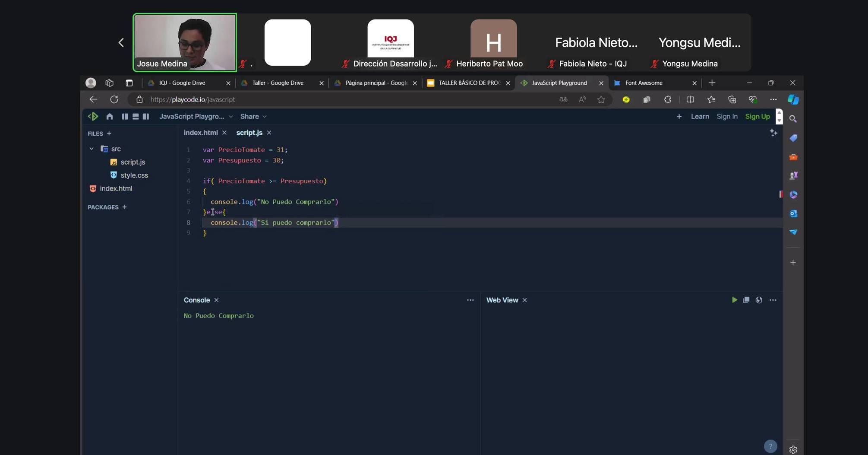Click the AI sparkle icon in editor
The image size is (868, 455).
click(773, 133)
